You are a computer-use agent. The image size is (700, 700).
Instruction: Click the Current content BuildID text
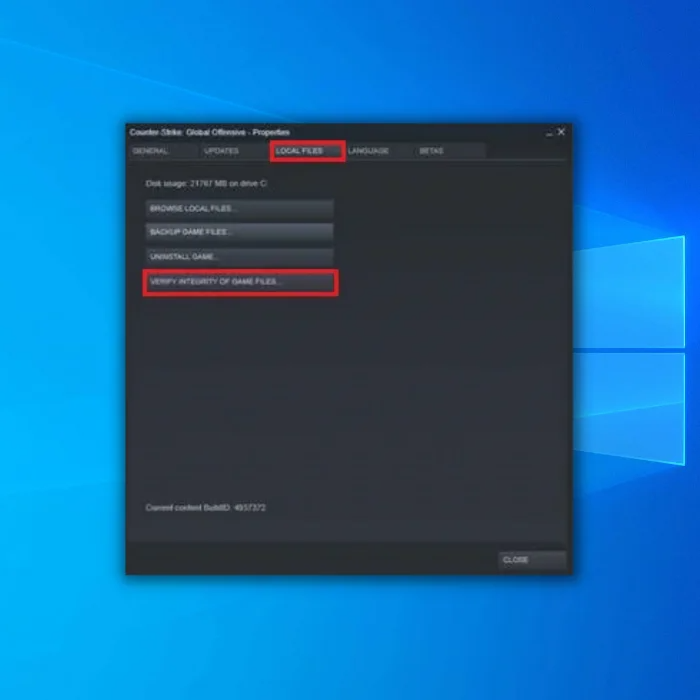coord(205,508)
